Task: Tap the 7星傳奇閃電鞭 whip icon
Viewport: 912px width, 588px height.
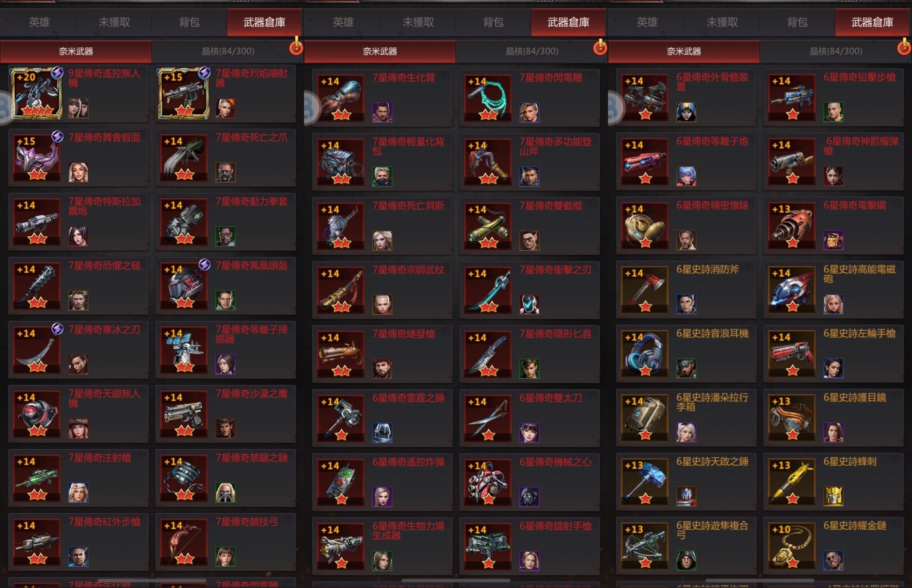Action: point(488,98)
